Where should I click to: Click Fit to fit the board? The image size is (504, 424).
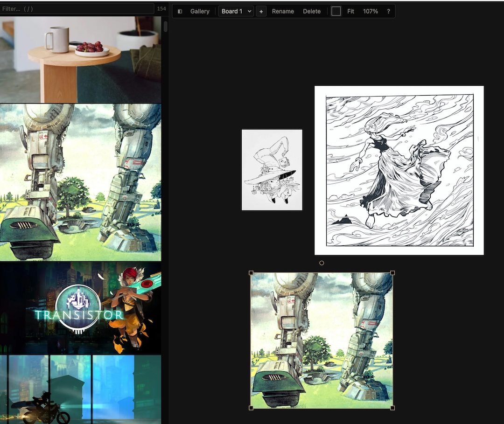coord(350,11)
